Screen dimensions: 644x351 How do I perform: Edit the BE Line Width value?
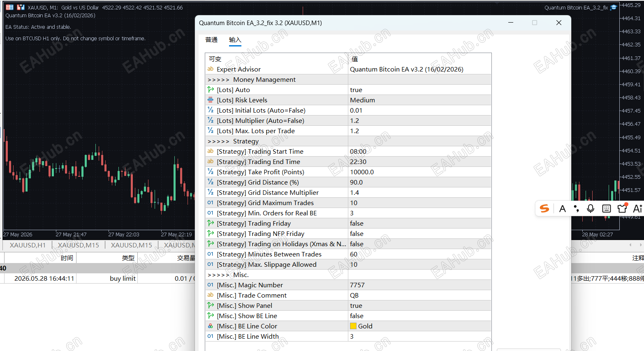point(419,336)
